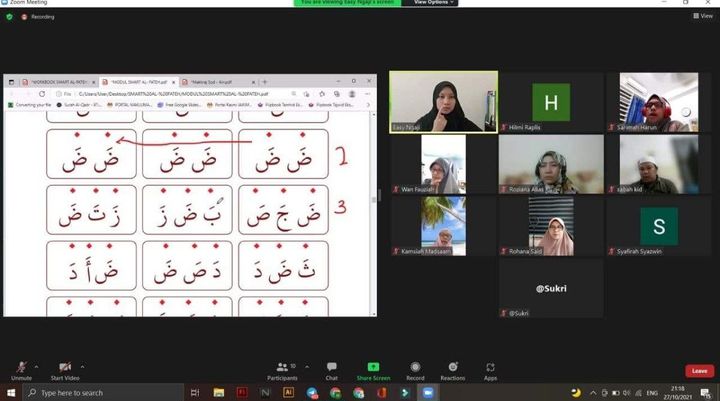Open the Apps panel

(490, 369)
